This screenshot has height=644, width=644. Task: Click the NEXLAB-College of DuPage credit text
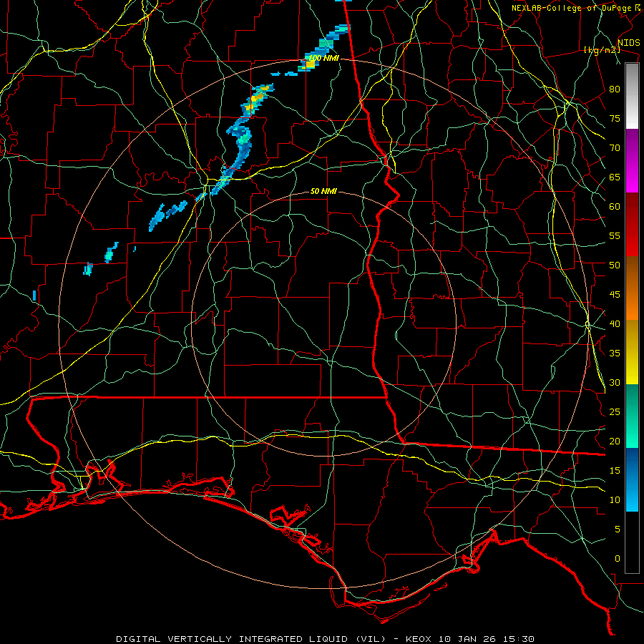572,8
